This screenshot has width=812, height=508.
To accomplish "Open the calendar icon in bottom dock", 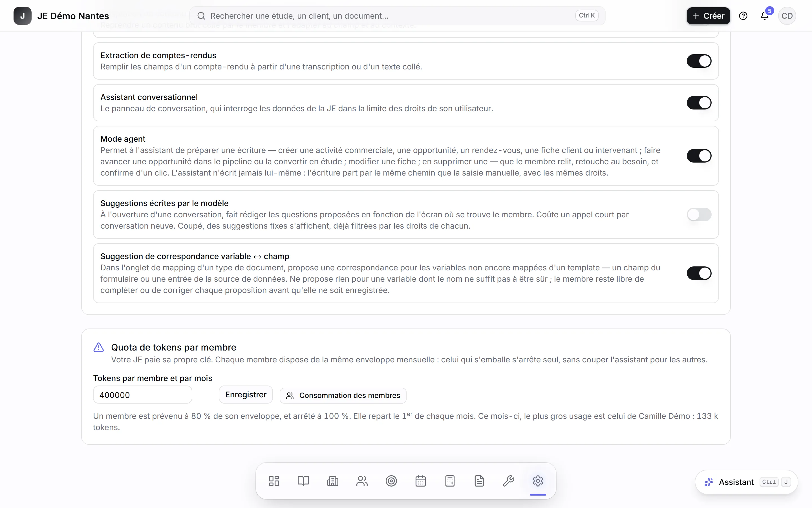I will point(420,481).
